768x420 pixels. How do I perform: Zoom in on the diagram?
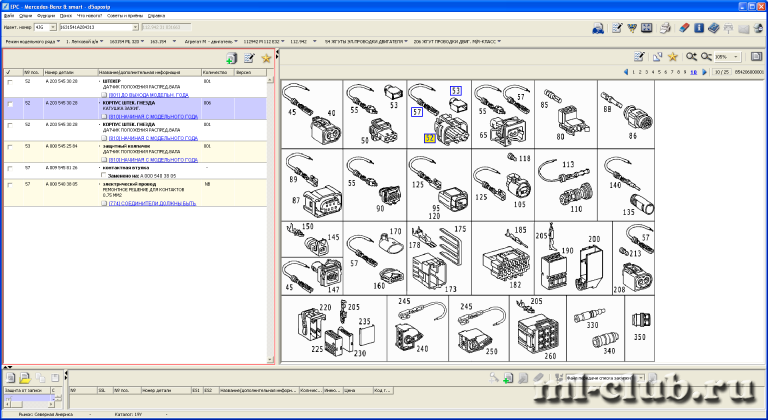[x=691, y=57]
